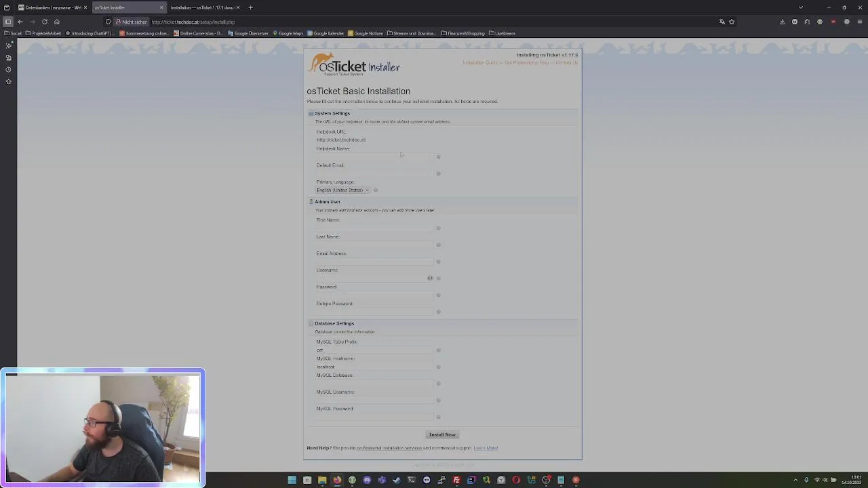
Task: Click the osTicket kangaroo logo
Action: (x=354, y=65)
